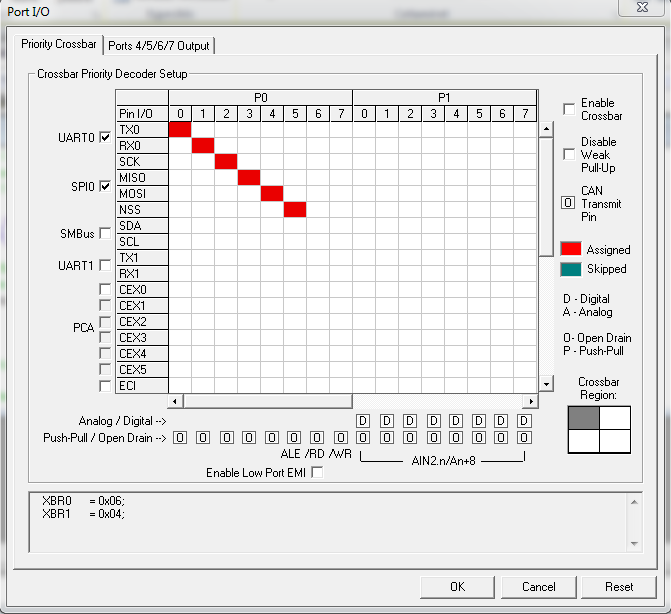Toggle P0.3 Push-Pull/Open Drain box
Viewport: 671px width, 614px height.
tap(249, 437)
